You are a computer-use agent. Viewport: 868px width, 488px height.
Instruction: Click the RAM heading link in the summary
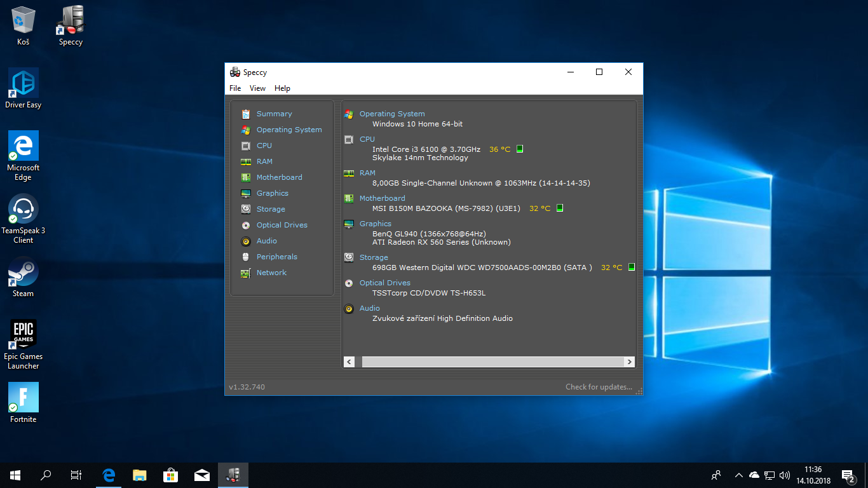pos(367,173)
